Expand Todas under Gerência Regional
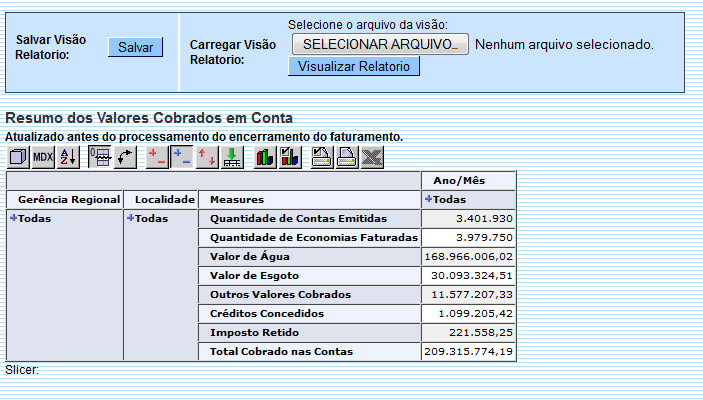Image resolution: width=703 pixels, height=400 pixels. point(14,218)
